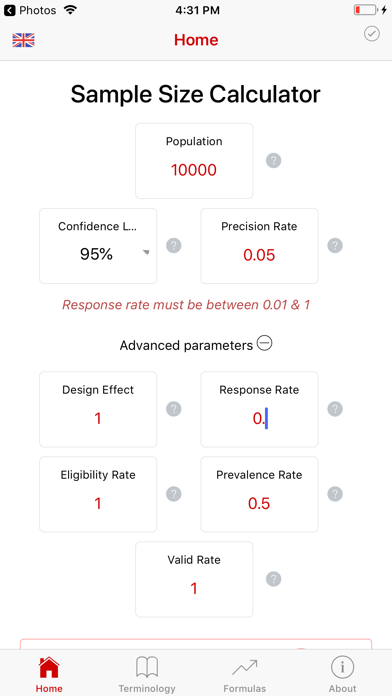Collapse Advanced parameters with minus icon
The height and width of the screenshot is (696, 392).
point(265,344)
